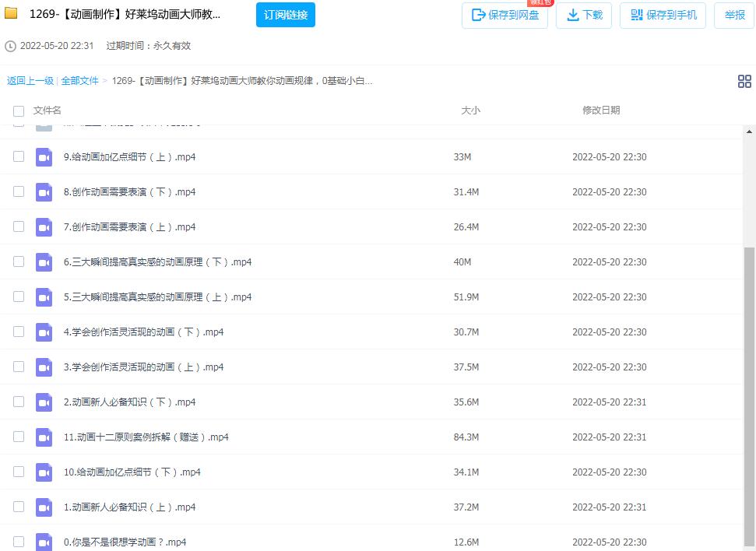
Task: Check the box for 3.学会创作活灵活现的动画（上）
Action: coord(19,367)
